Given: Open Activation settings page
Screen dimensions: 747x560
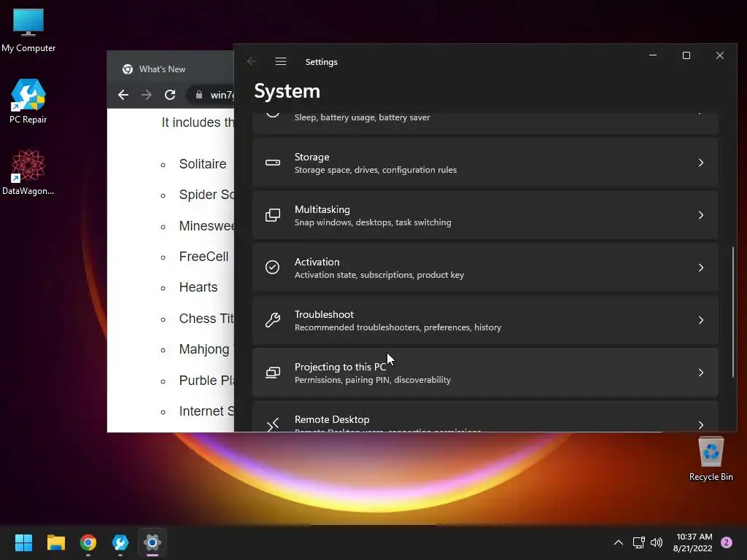Looking at the screenshot, I should 485,268.
